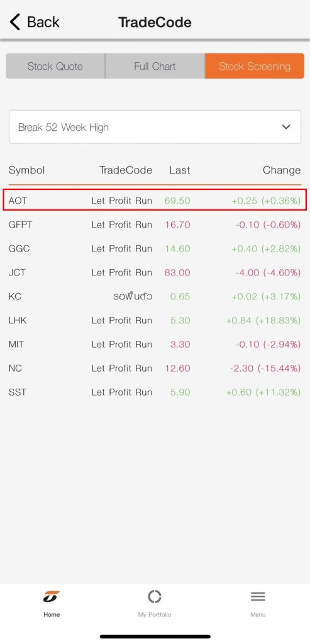The image size is (310, 644).
Task: Click the dropdown chevron arrow
Action: 286,127
